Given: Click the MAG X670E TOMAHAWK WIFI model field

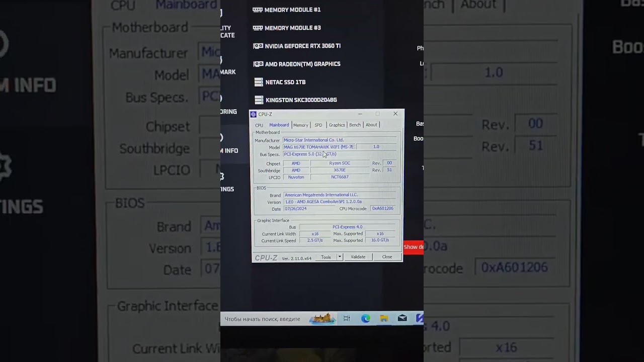Looking at the screenshot, I should (319, 147).
